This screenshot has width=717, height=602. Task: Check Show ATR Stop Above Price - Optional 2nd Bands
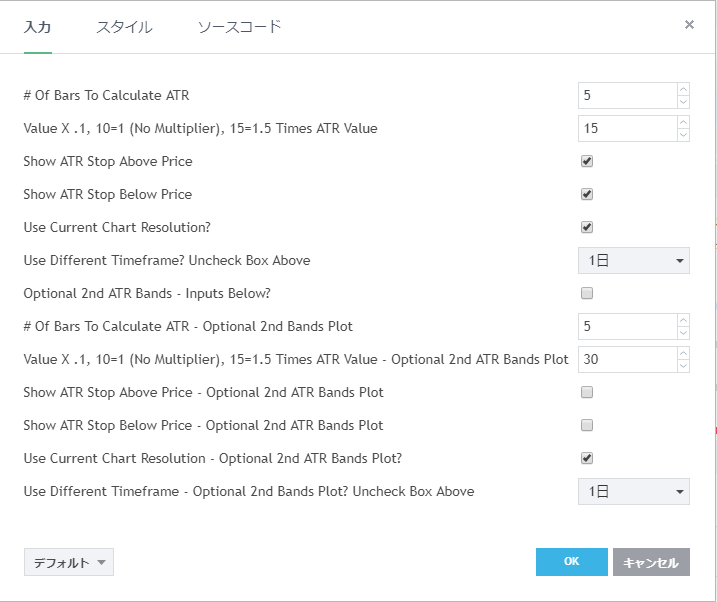(x=587, y=392)
